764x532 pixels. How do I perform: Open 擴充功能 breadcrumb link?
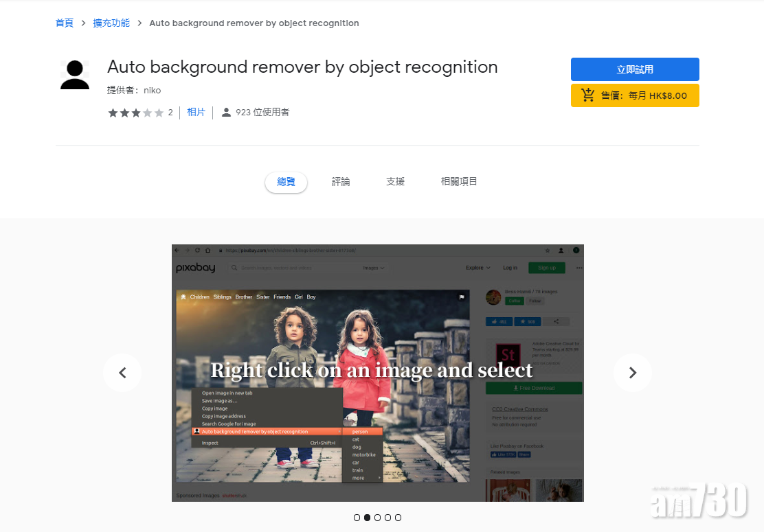111,23
